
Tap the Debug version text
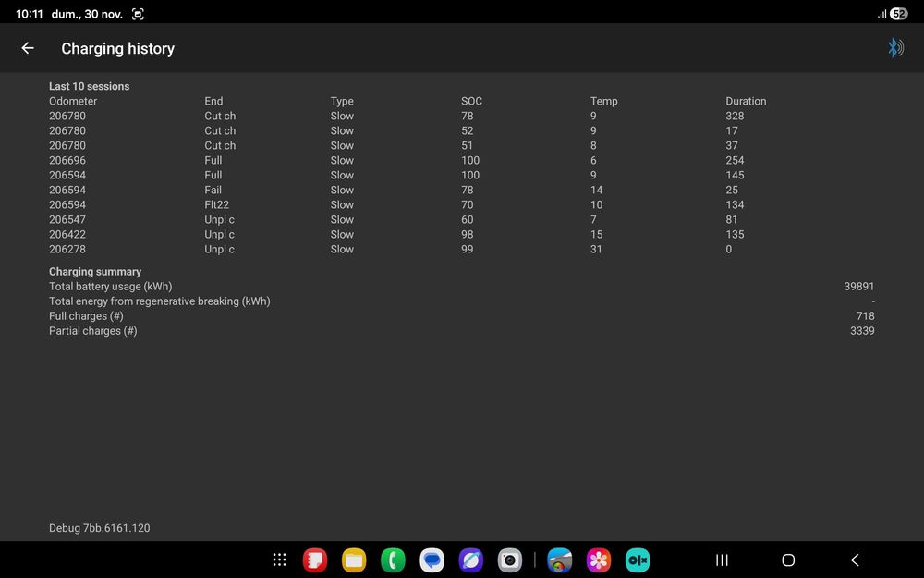(100, 528)
